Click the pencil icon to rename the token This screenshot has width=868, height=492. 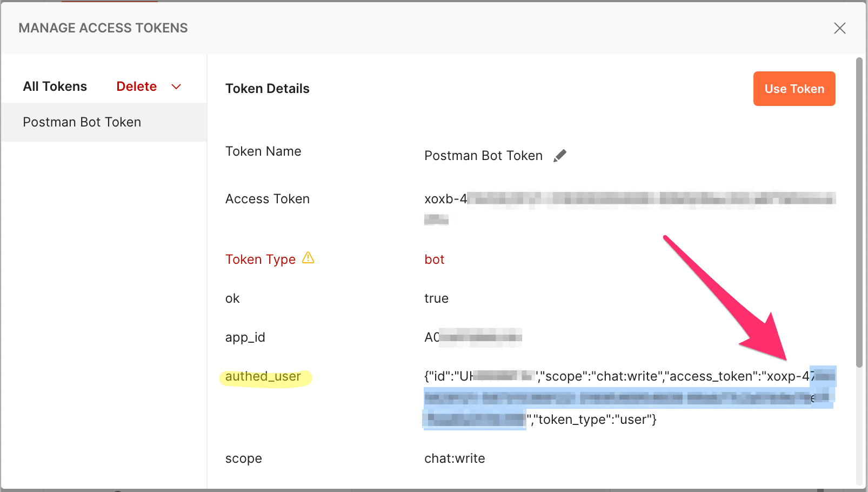[560, 155]
